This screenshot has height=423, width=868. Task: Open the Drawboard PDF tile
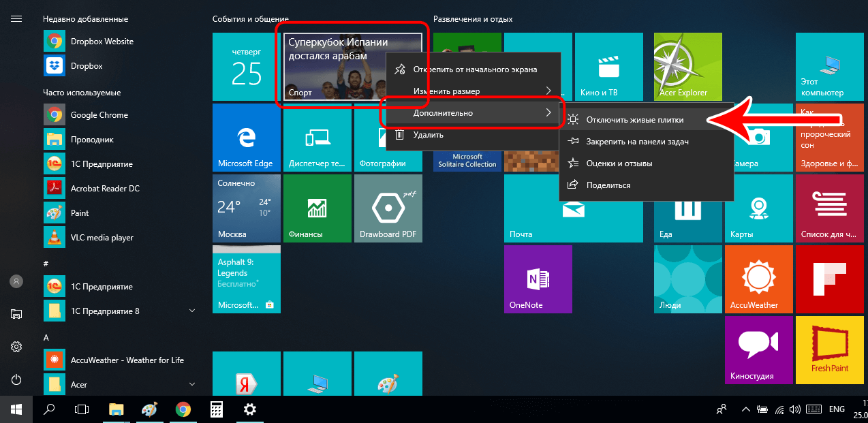pyautogui.click(x=388, y=208)
